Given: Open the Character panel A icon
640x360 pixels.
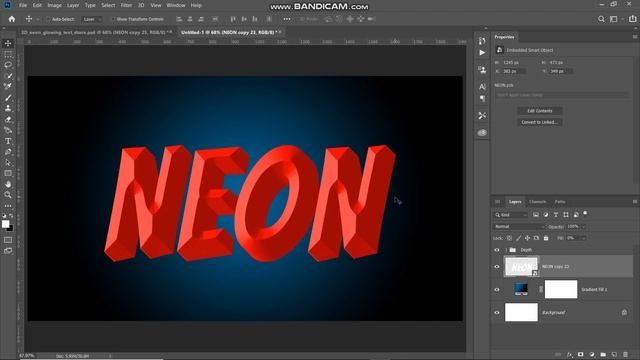Looking at the screenshot, I should click(x=482, y=87).
